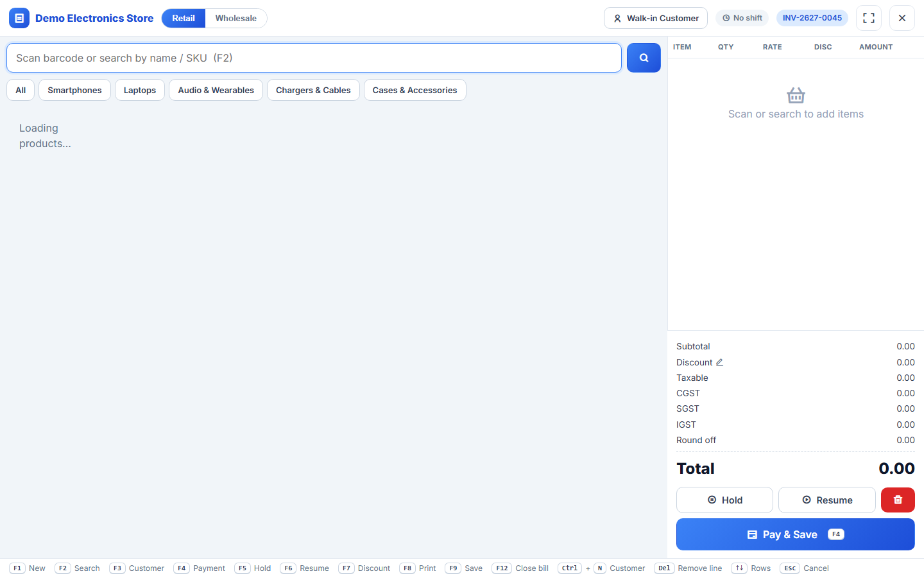Show Chargers & Cables category
The height and width of the screenshot is (578, 924).
pyautogui.click(x=313, y=90)
